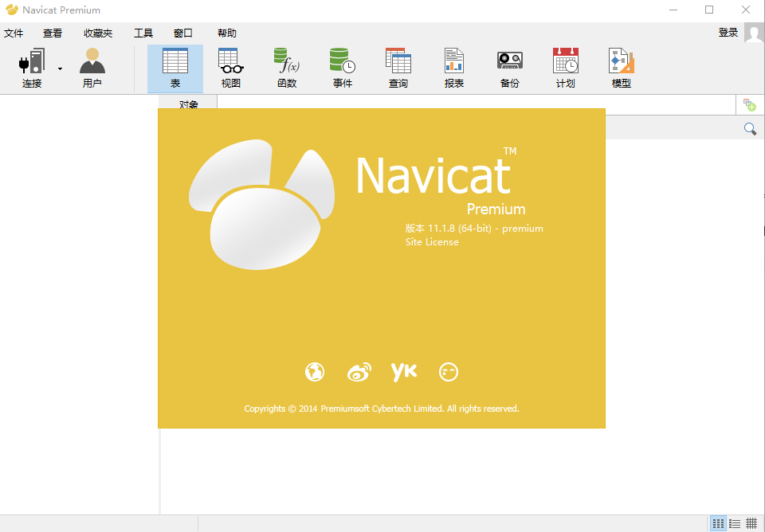Open the Report (报表) toolbar icon
765x532 pixels.
(x=454, y=68)
